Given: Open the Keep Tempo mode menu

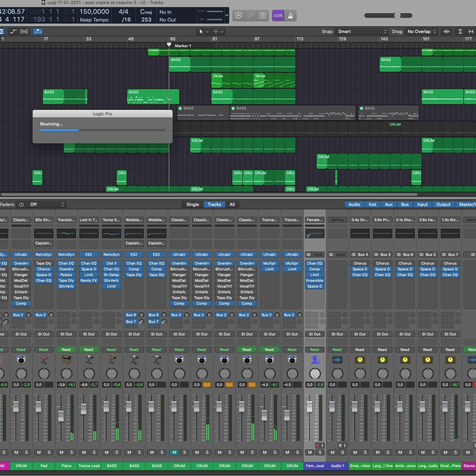Looking at the screenshot, I should tap(94, 20).
